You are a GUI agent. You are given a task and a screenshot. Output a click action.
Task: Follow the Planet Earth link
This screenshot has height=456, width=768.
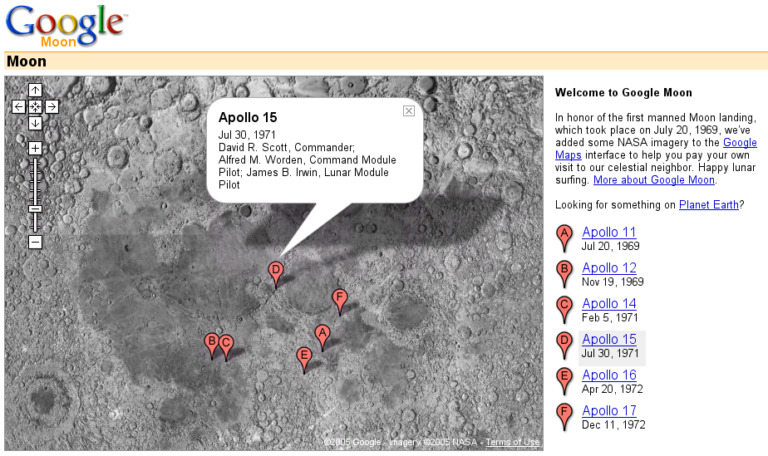point(709,204)
